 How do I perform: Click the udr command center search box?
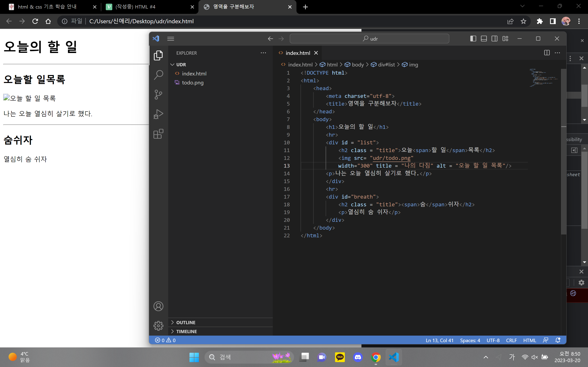pyautogui.click(x=369, y=39)
